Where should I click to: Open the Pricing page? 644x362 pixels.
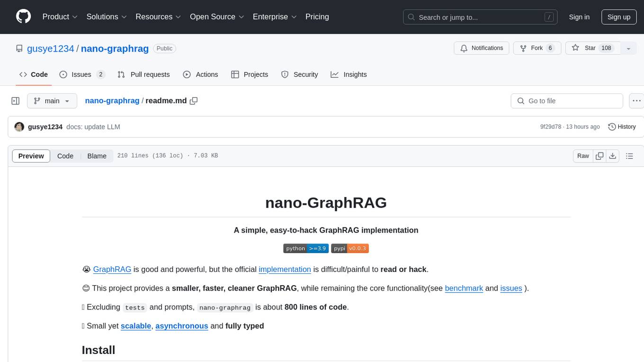point(317,17)
